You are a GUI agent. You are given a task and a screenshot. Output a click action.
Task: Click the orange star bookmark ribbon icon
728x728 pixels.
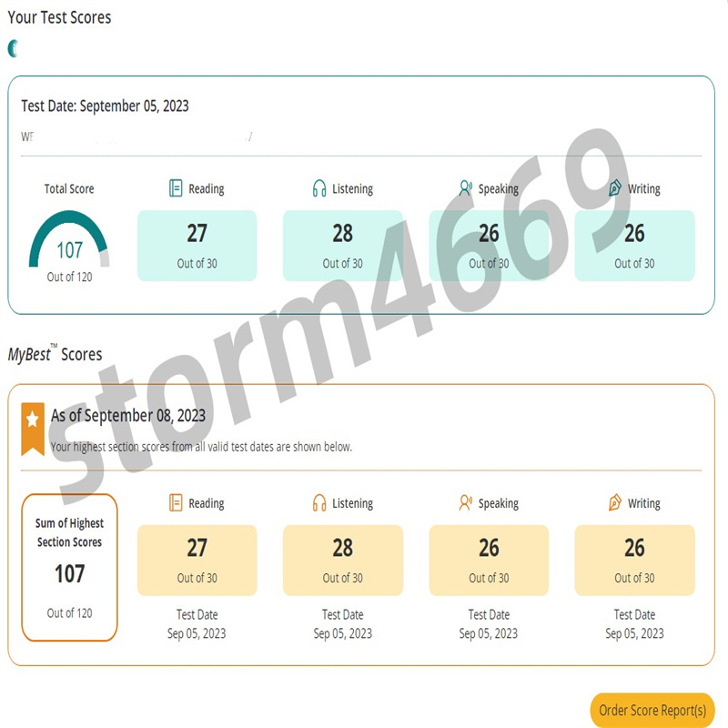(x=33, y=426)
